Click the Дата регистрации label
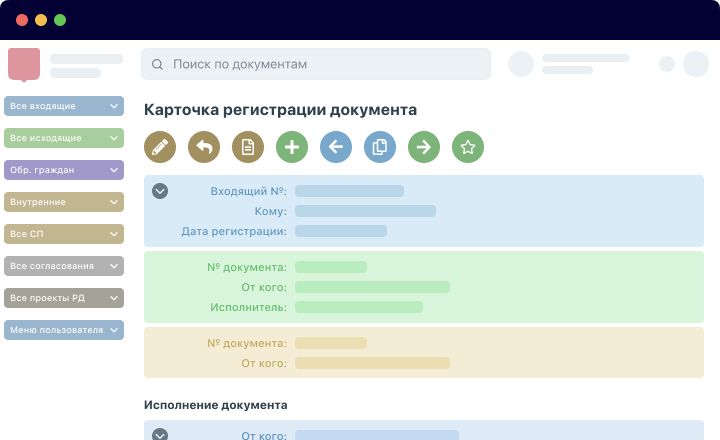The image size is (720, 440). (234, 231)
